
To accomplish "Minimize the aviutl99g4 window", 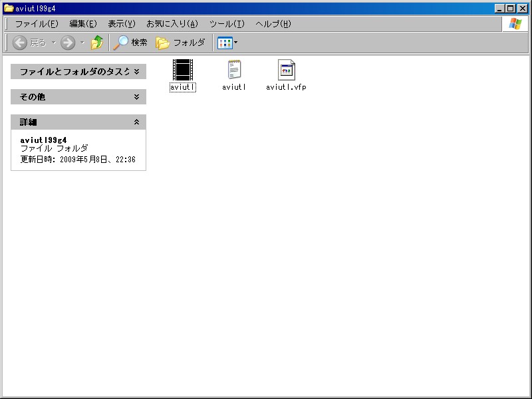I will [499, 9].
